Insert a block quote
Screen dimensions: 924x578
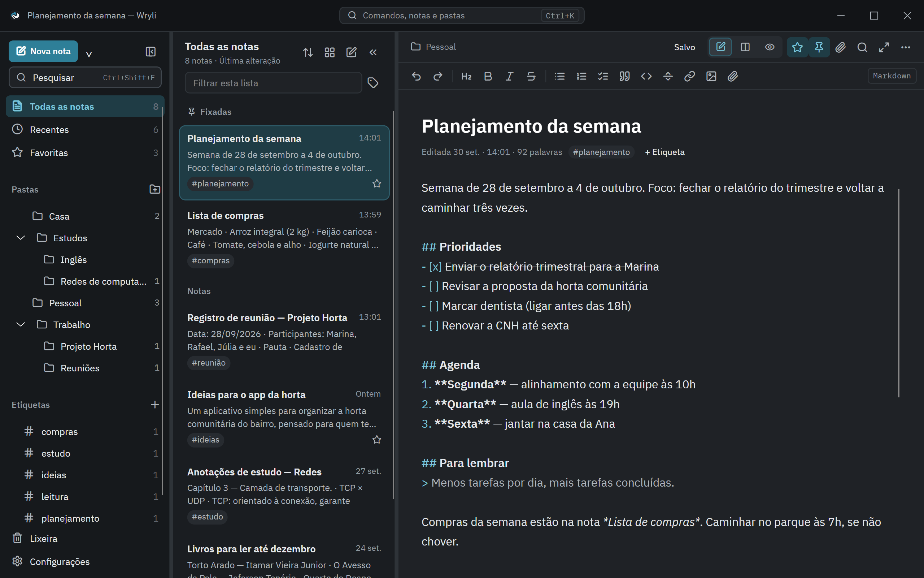point(625,77)
